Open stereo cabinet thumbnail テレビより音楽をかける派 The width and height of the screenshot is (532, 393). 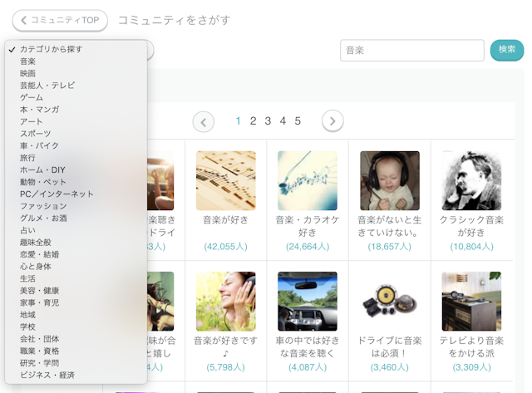[471, 301]
